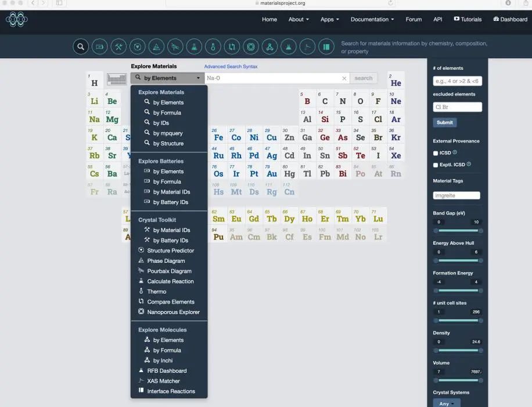Open the Advanced Search Syntax link
The image size is (532, 407).
pyautogui.click(x=231, y=67)
